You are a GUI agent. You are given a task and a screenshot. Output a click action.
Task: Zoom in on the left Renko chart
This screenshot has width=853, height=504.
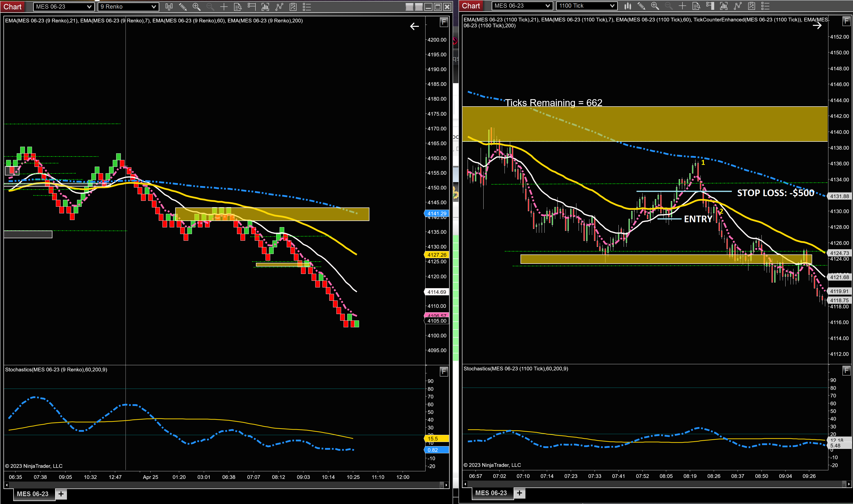point(196,7)
